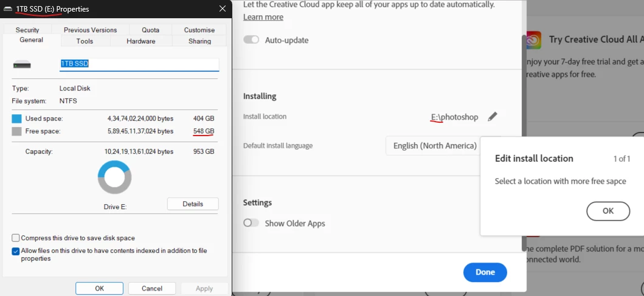Uncheck Allow files to have contents indexed

(16, 251)
